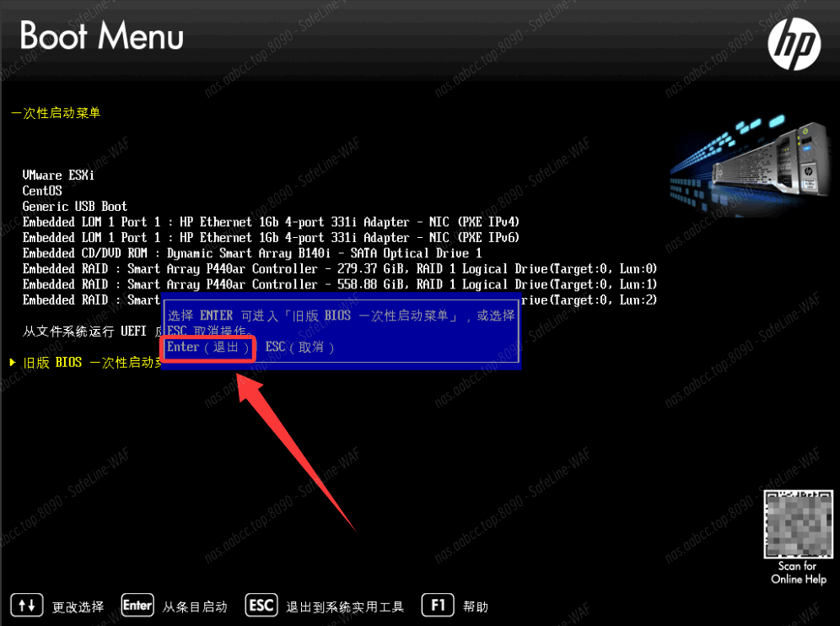This screenshot has width=840, height=626.
Task: Select the CentOS boot entry
Action: pyautogui.click(x=42, y=191)
